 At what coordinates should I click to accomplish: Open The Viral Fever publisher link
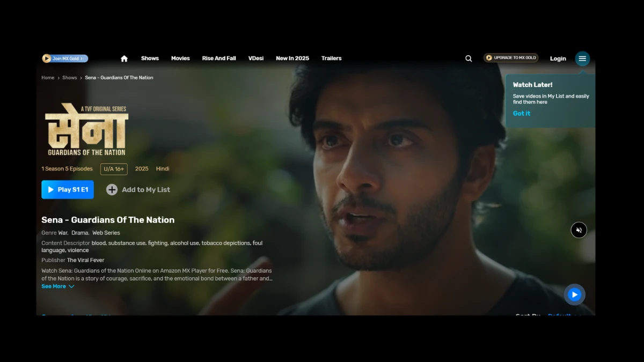pyautogui.click(x=85, y=260)
